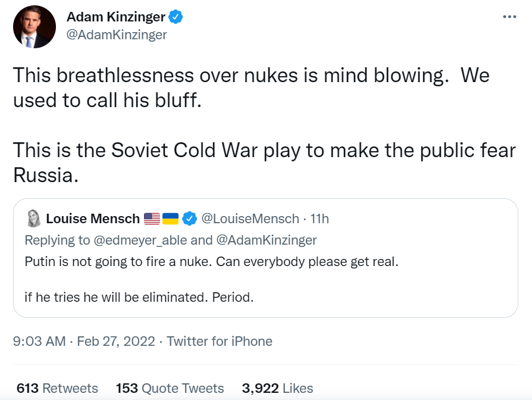The height and width of the screenshot is (400, 532).
Task: Open the tweet's three-dot More menu
Action: pyautogui.click(x=509, y=17)
